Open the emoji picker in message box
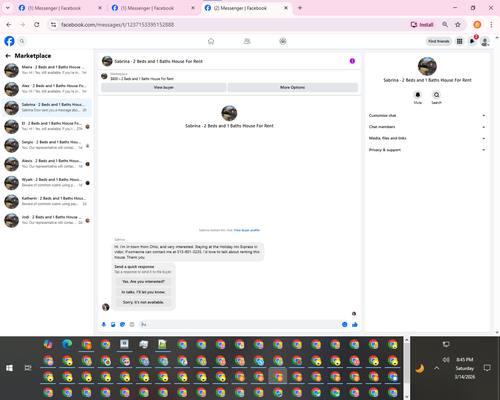 tap(345, 324)
